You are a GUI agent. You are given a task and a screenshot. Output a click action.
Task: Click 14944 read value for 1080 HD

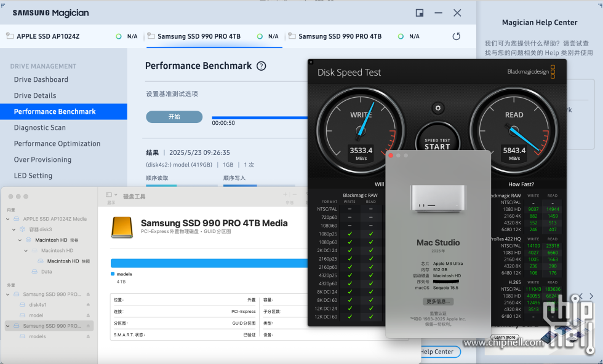tap(553, 210)
